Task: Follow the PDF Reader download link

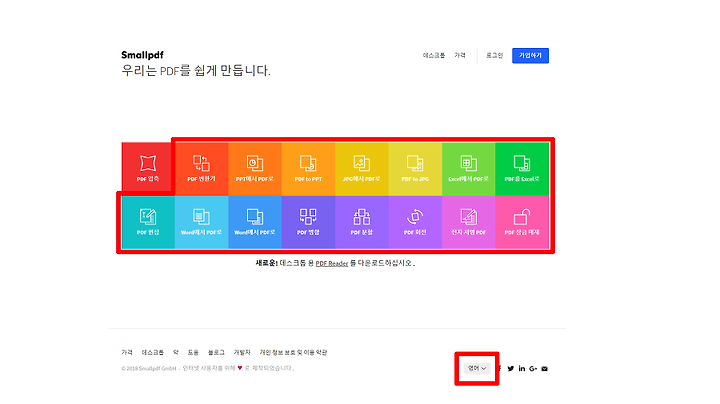Action: 332,263
